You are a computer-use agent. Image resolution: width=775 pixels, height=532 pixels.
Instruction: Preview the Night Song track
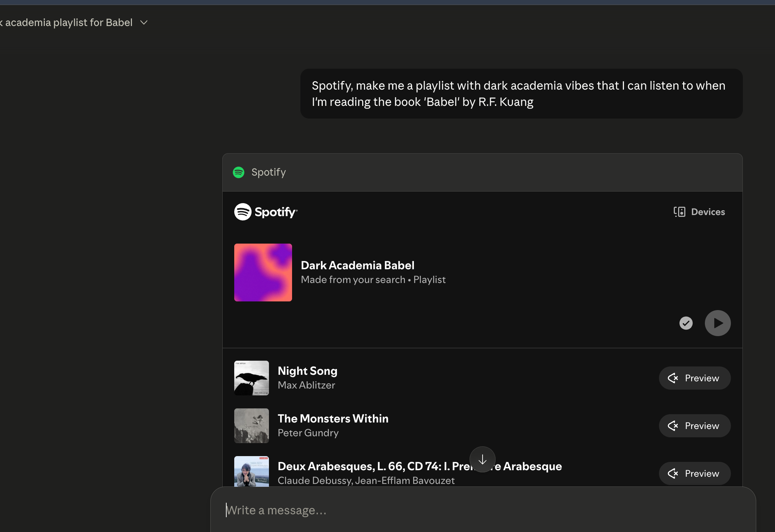point(695,378)
